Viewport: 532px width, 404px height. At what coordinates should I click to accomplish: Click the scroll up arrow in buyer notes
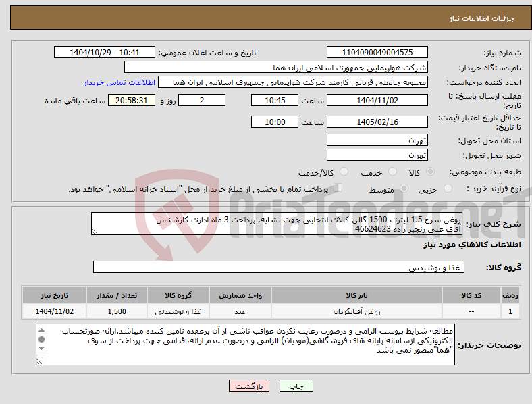coord(41,330)
